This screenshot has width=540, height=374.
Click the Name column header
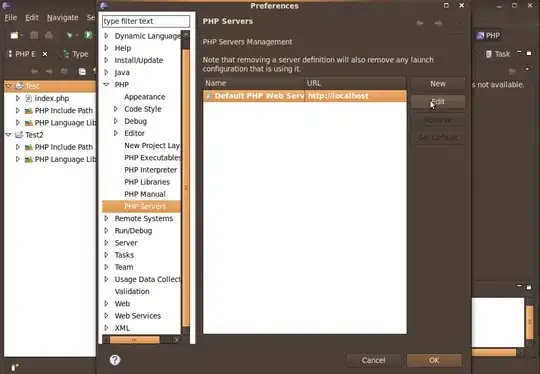point(253,83)
